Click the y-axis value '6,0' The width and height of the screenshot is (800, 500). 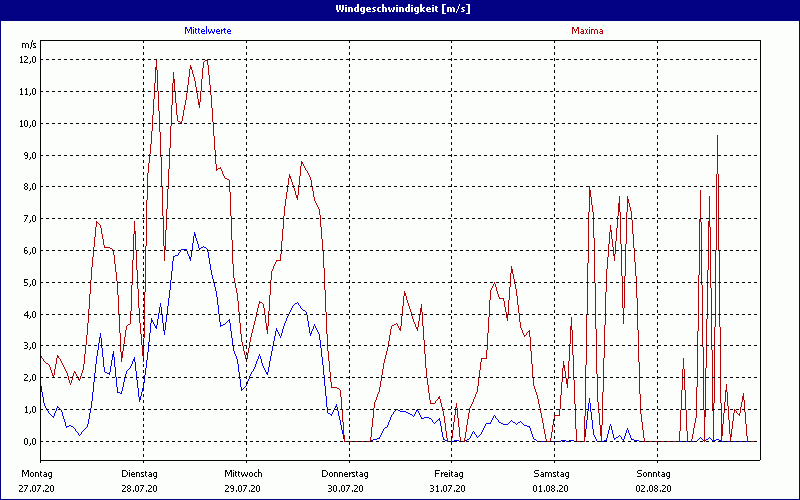click(30, 251)
